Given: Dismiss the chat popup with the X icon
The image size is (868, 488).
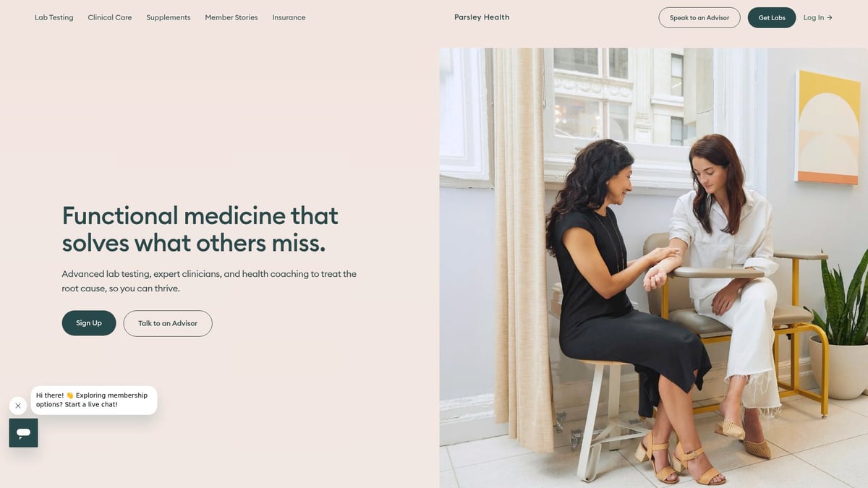Looking at the screenshot, I should click(x=18, y=406).
